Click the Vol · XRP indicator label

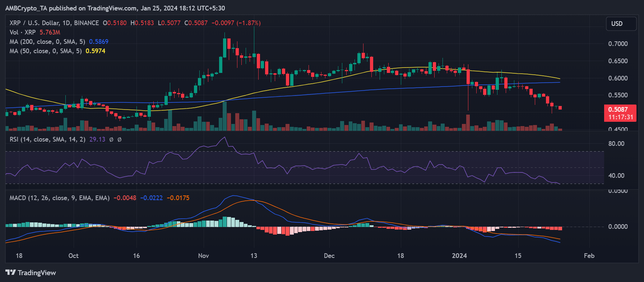[x=22, y=32]
